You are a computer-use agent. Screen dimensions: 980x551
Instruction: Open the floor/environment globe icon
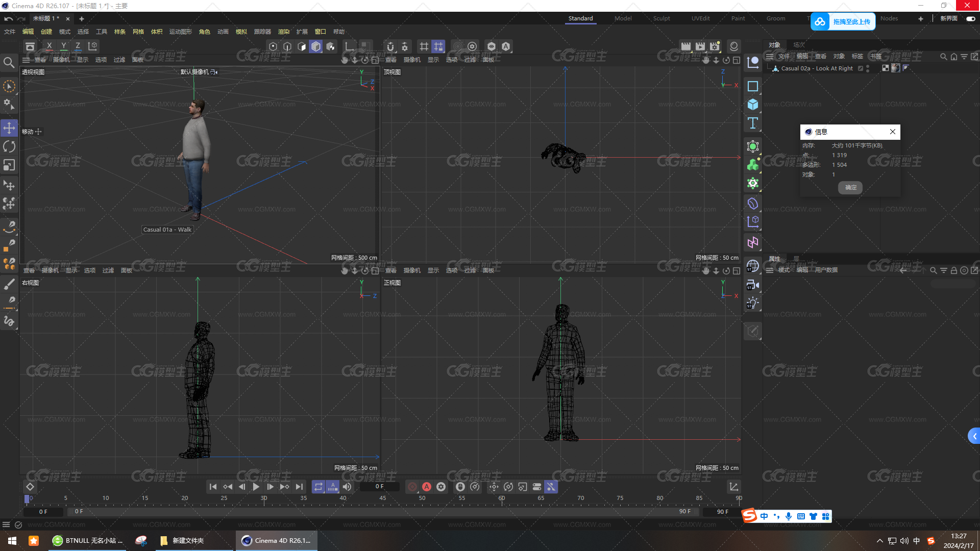click(753, 266)
